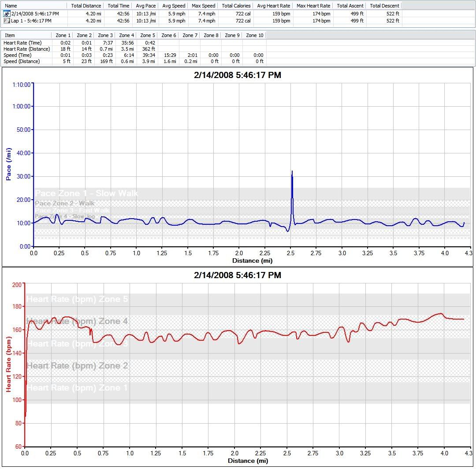This screenshot has width=476, height=469.
Task: Click the Pace Zone 1 - Slow Walk band
Action: 86,193
